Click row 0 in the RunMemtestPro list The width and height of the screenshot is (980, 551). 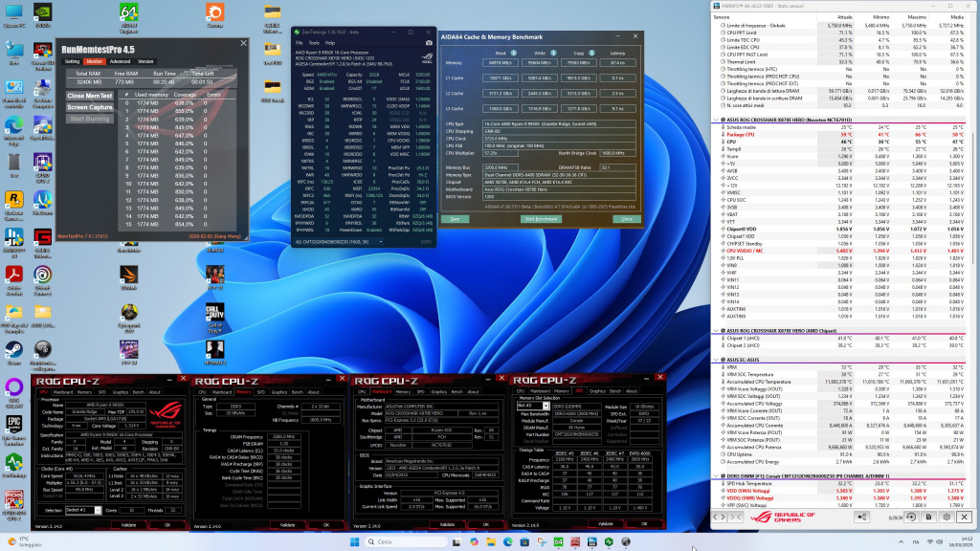[x=177, y=103]
